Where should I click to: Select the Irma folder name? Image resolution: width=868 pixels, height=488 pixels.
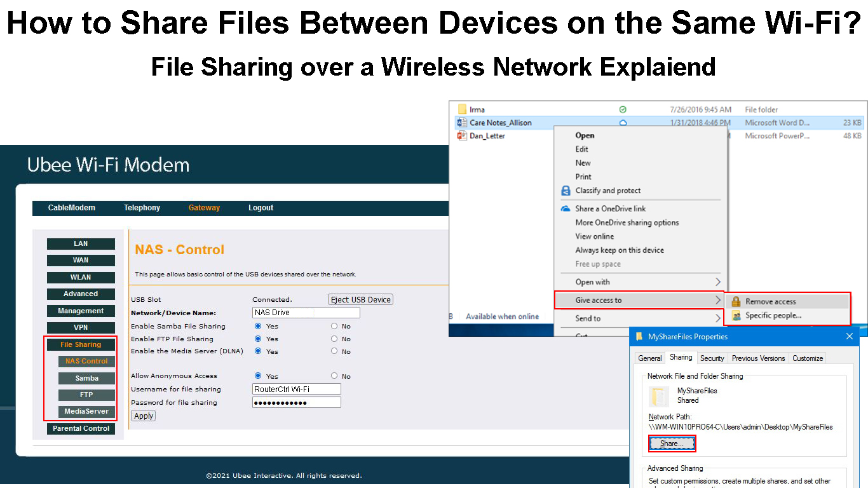click(477, 109)
